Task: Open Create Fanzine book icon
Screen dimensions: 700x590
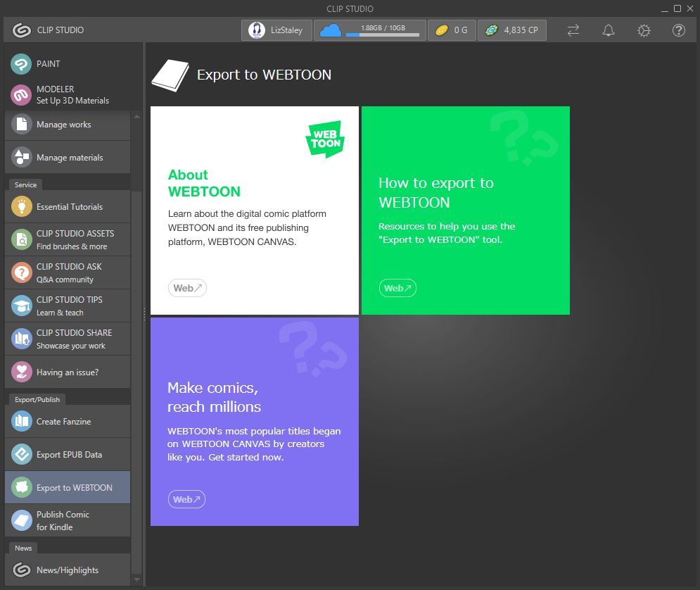Action: pos(21,421)
